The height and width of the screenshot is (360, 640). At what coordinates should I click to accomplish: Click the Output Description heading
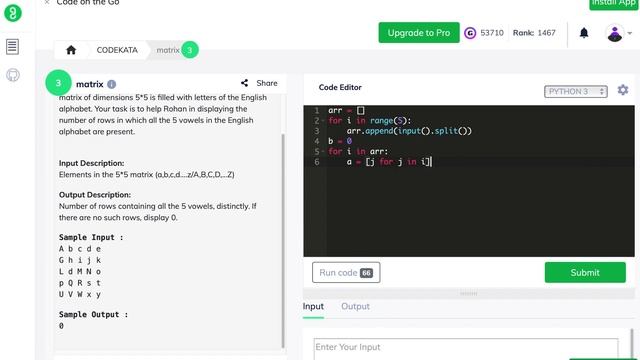pyautogui.click(x=95, y=195)
